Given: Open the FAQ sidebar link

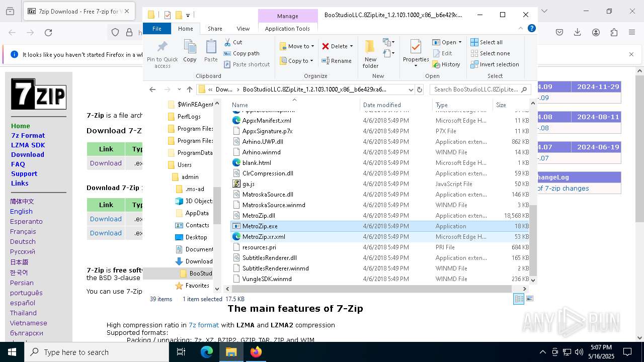Looking at the screenshot, I should [x=18, y=164].
